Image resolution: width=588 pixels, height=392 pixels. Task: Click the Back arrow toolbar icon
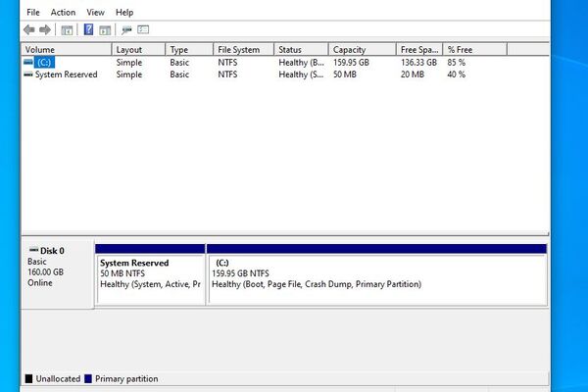click(28, 29)
